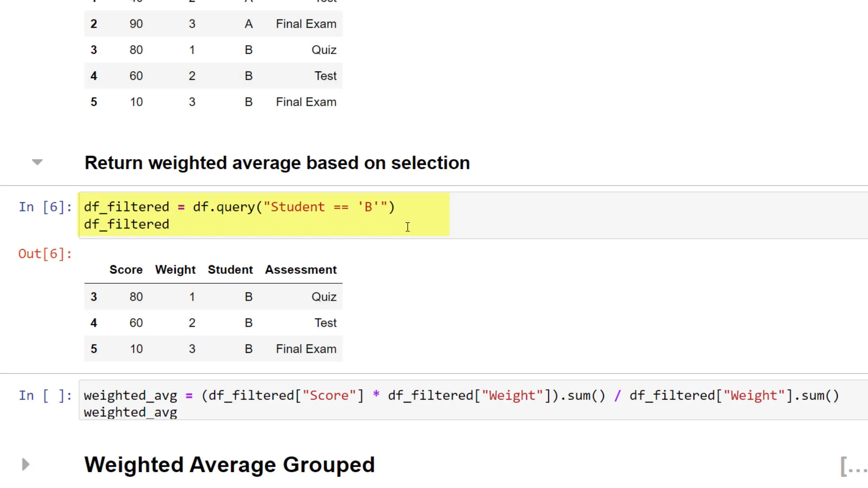This screenshot has height=488, width=868.
Task: Click the Test cell in row 4 of the output
Action: coord(325,323)
